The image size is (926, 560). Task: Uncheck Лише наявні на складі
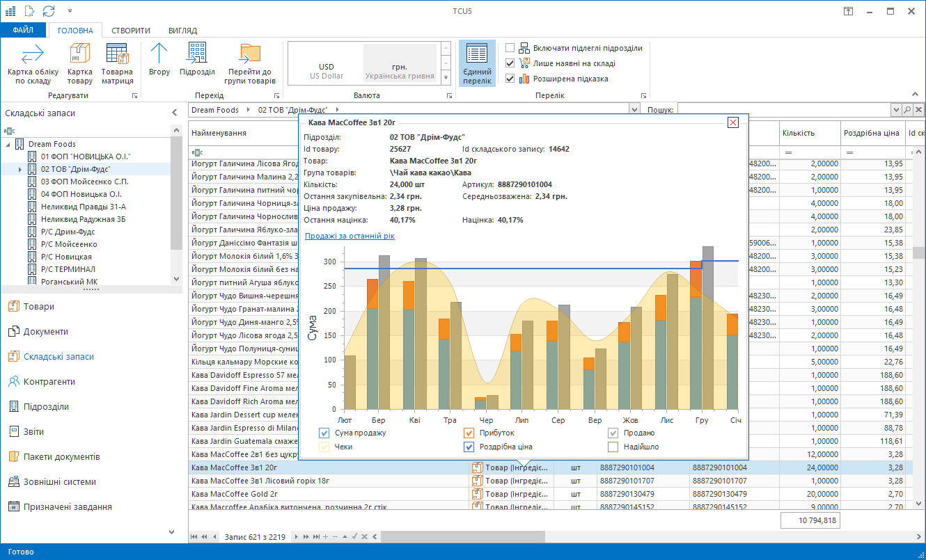(x=510, y=63)
